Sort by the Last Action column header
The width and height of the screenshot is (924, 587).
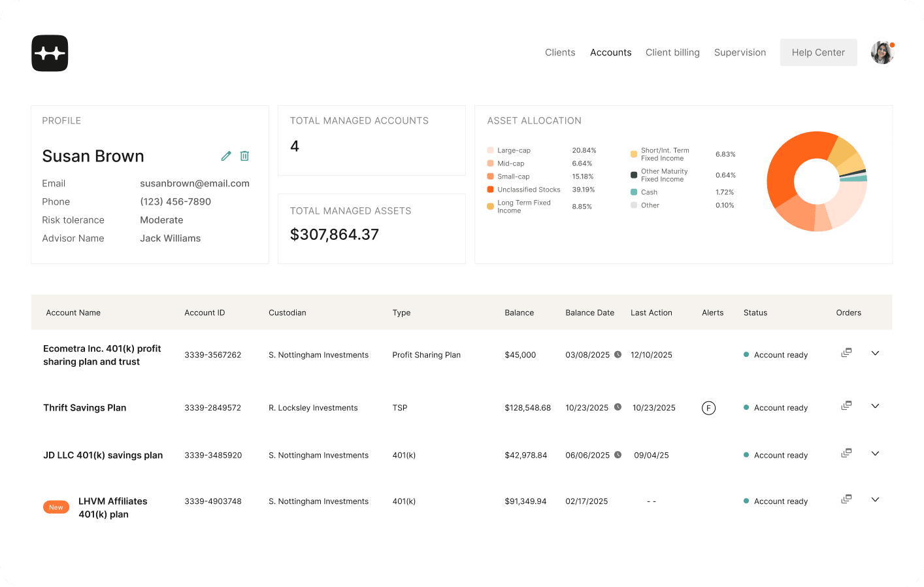651,312
